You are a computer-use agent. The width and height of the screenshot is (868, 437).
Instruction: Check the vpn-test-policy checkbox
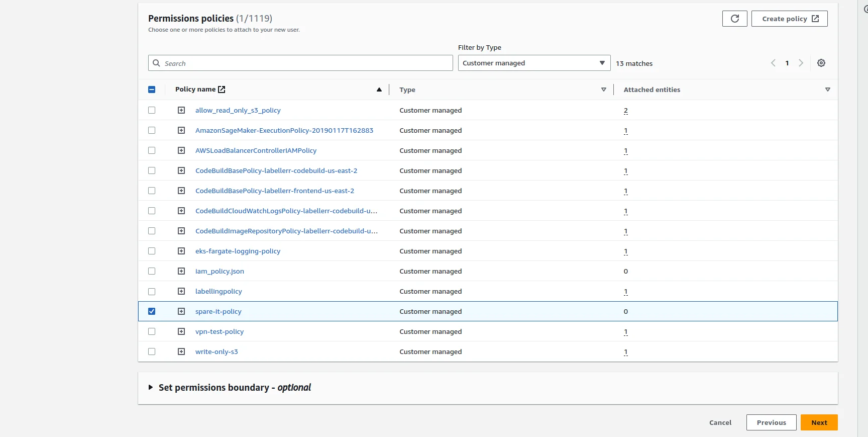coord(152,331)
